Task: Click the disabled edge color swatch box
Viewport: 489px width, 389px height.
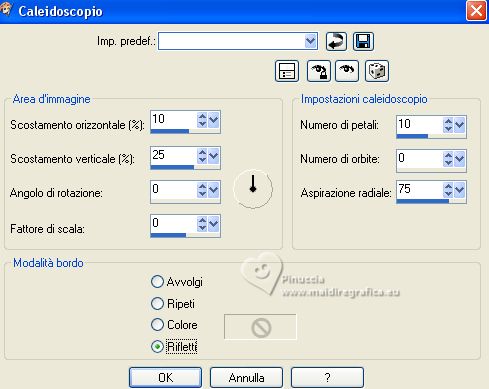Action: (x=260, y=327)
